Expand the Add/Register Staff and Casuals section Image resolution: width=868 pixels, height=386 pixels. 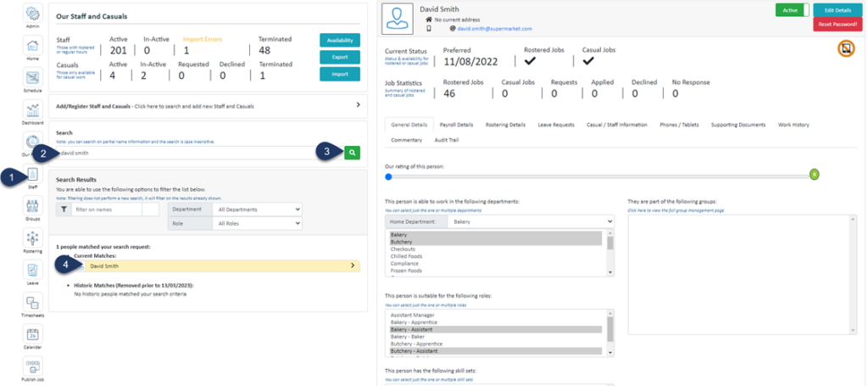tap(208, 105)
